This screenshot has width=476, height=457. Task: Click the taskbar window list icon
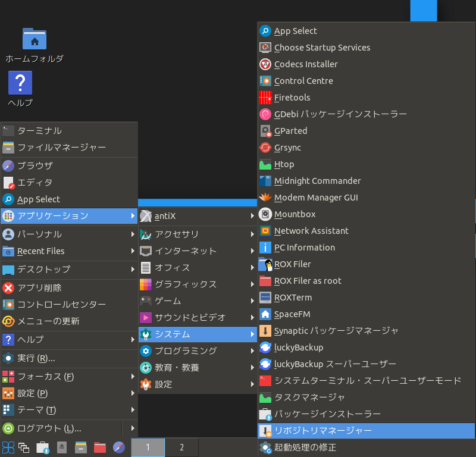24,448
